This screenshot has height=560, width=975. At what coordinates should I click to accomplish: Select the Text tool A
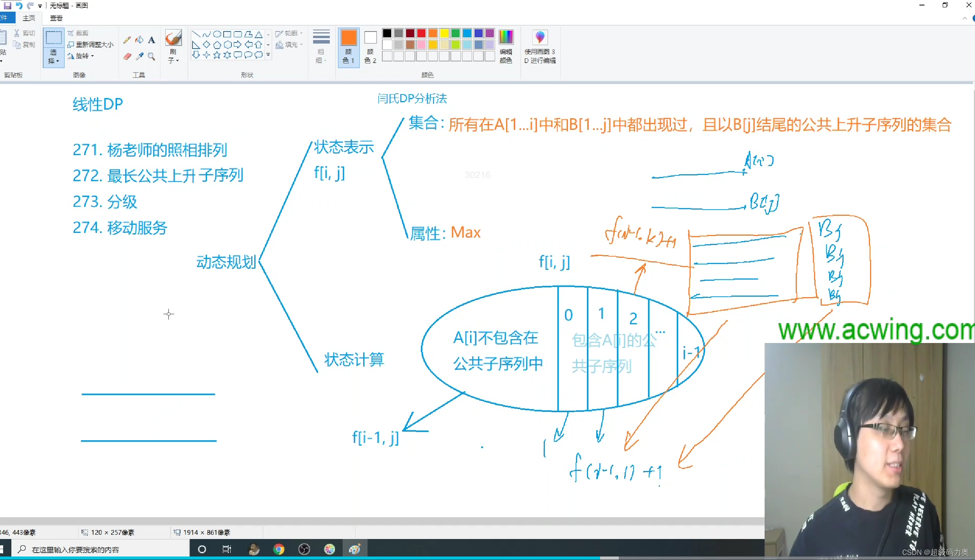click(152, 40)
